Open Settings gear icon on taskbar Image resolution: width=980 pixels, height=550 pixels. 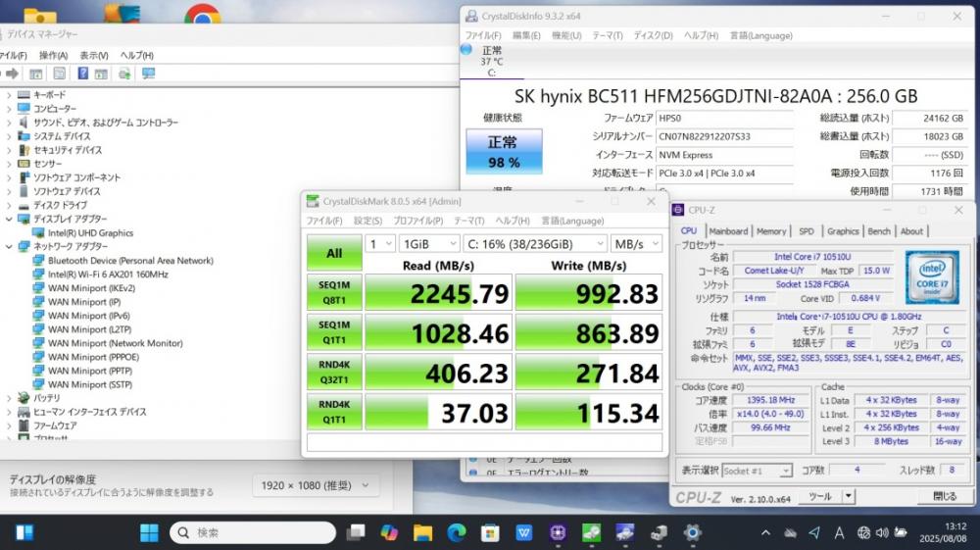tap(692, 532)
